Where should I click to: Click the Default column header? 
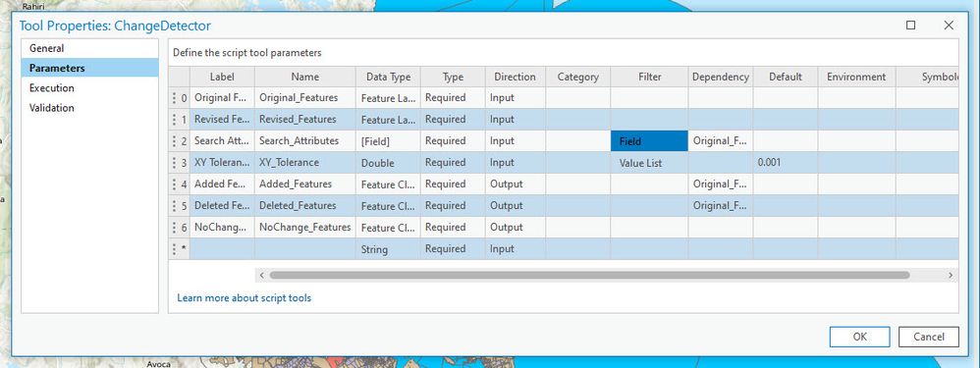click(785, 77)
